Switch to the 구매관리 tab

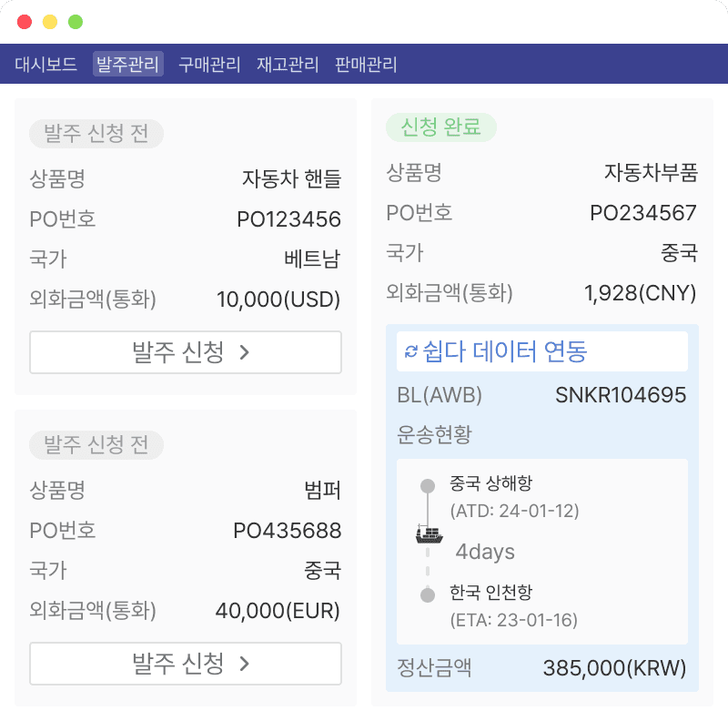(x=209, y=65)
